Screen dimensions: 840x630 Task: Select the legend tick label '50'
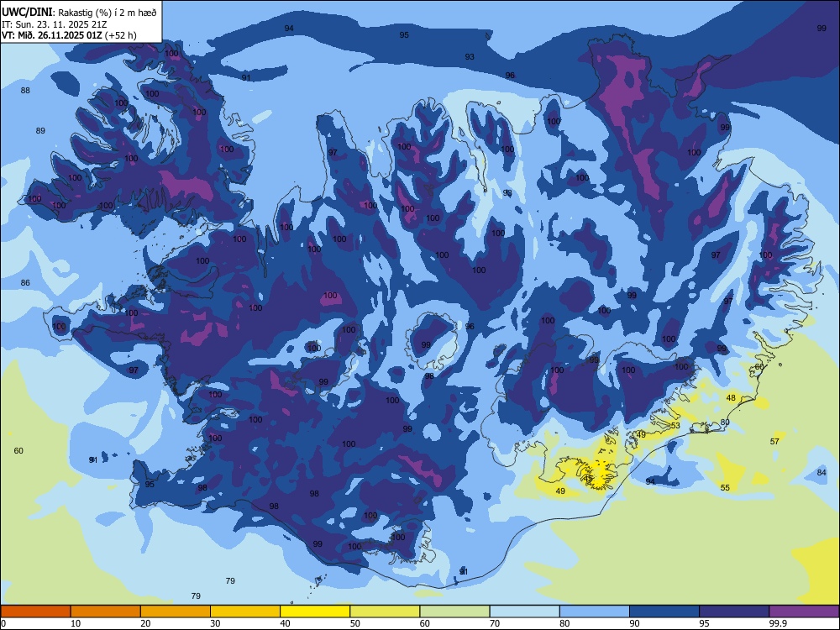(x=355, y=623)
